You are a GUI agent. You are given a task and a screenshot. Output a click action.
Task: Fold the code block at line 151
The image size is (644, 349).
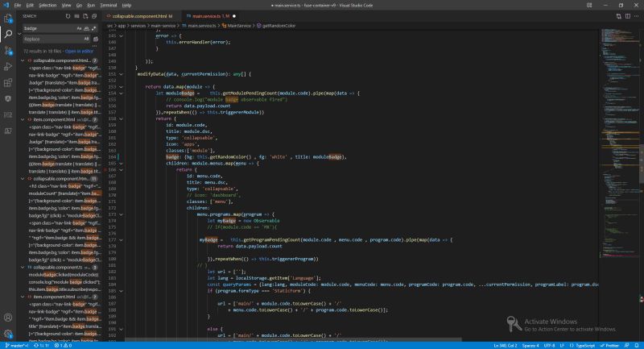point(122,74)
